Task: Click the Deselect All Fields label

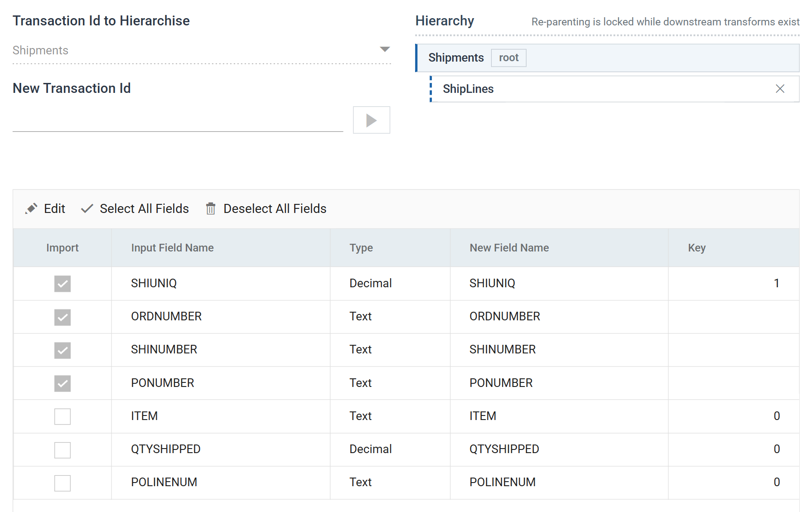Action: pyautogui.click(x=275, y=208)
